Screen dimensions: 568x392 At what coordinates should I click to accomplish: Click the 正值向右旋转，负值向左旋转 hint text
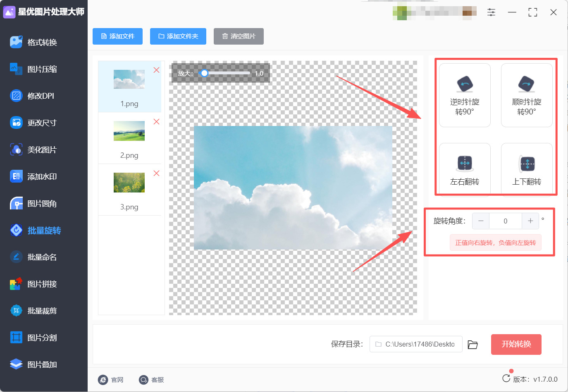[496, 243]
